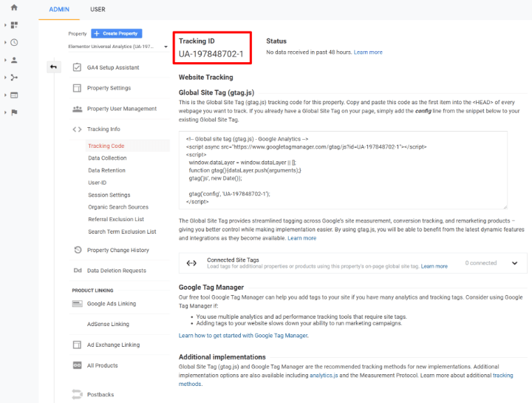The image size is (532, 403).
Task: Click Learn more next to Status
Action: pyautogui.click(x=368, y=53)
